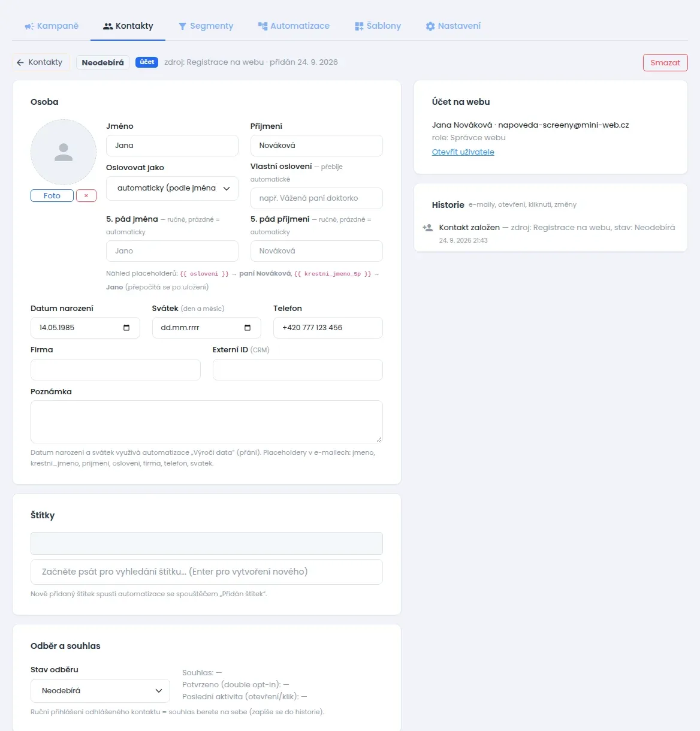Screen dimensions: 700x731
Task: Click the 'role: Správce webu' text
Action: click(x=469, y=138)
